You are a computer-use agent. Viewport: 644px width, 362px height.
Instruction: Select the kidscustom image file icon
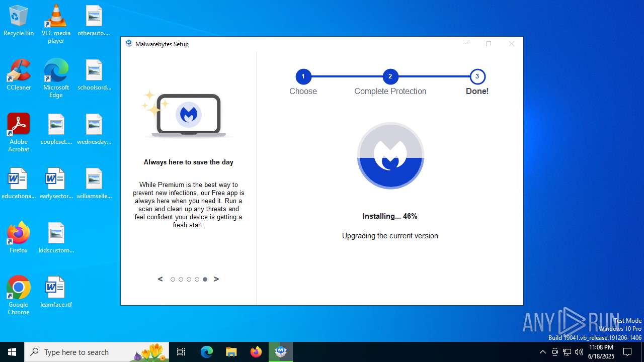[x=56, y=238]
